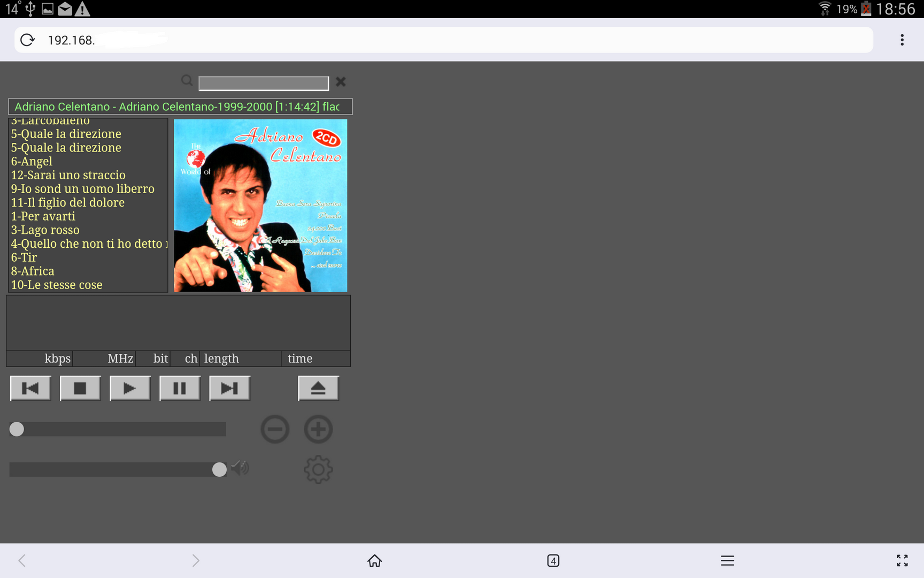
Task: Navigate back in browser
Action: (x=22, y=560)
